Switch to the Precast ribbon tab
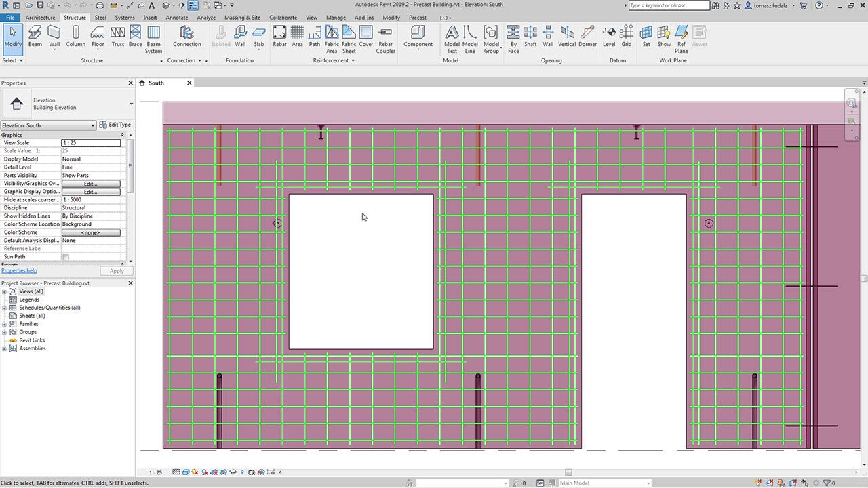The width and height of the screenshot is (868, 488). [418, 18]
